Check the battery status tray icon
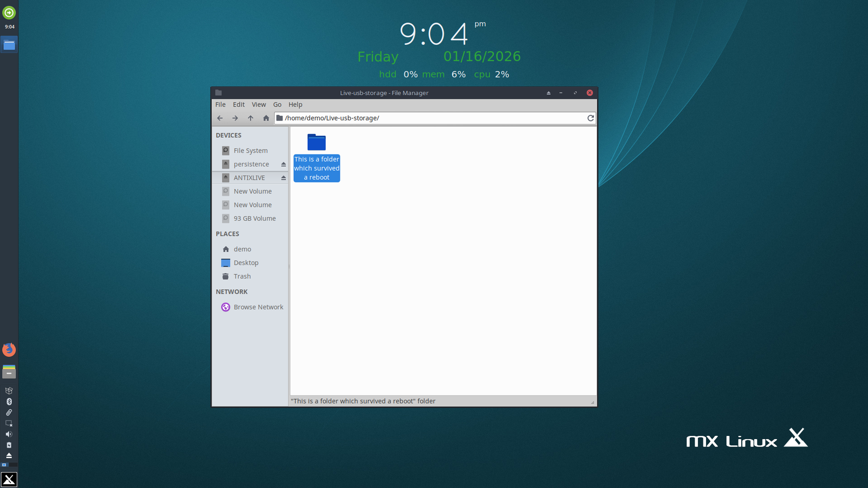Screen dimensions: 868x488 (x=8, y=444)
